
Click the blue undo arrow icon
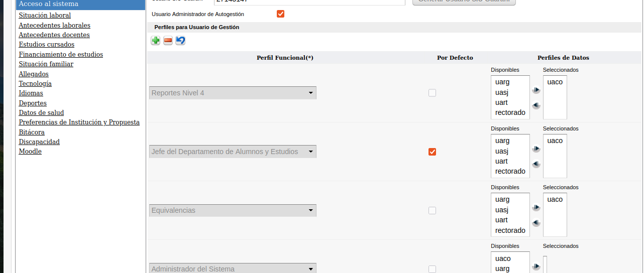[180, 41]
